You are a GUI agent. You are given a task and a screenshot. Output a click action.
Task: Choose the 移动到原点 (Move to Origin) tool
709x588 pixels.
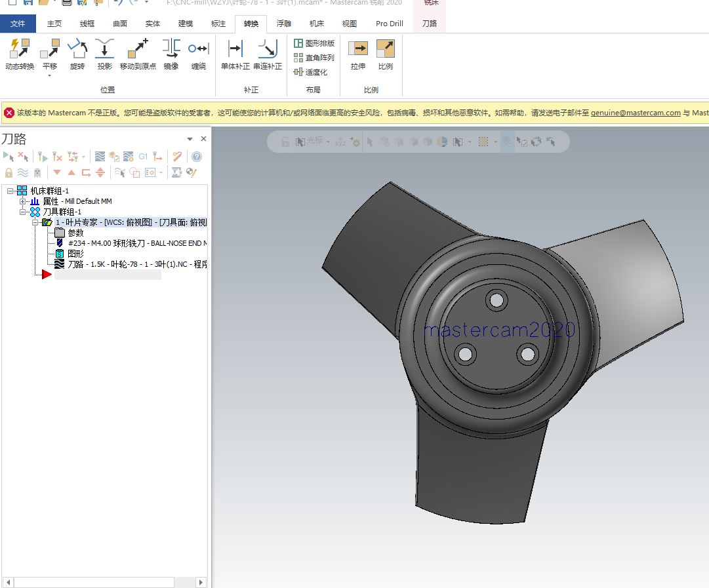click(138, 54)
